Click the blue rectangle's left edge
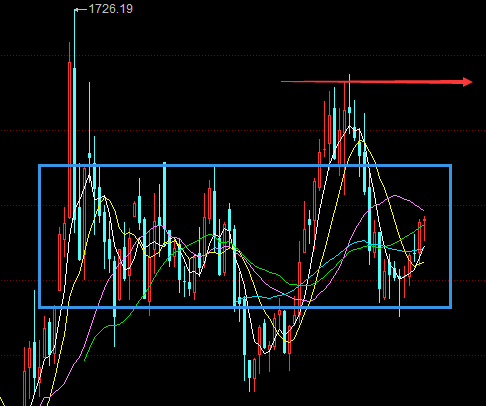Image resolution: width=486 pixels, height=406 pixels. (40, 236)
